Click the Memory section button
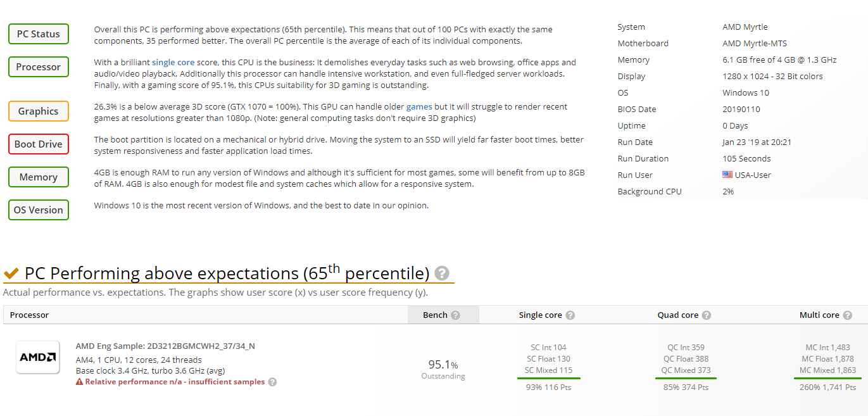Viewport: 868px width, 416px height. click(39, 177)
